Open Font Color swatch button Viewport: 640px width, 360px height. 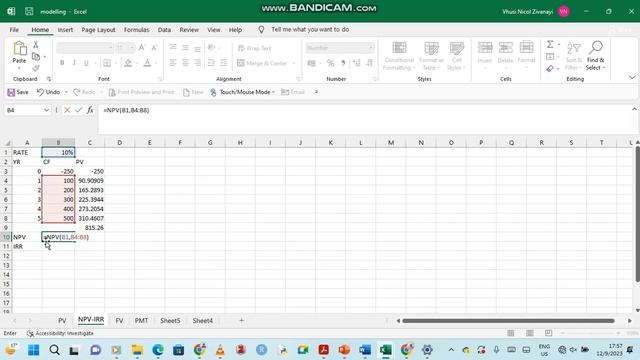point(147,63)
